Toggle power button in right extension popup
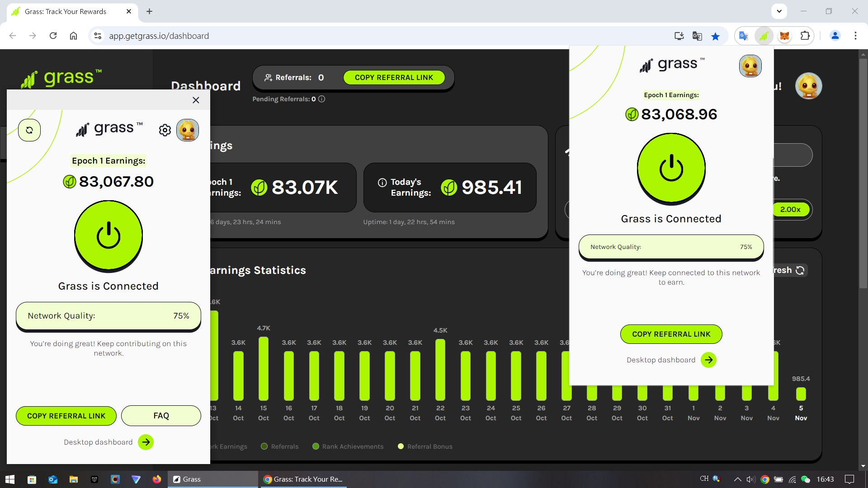This screenshot has height=488, width=868. 671,168
